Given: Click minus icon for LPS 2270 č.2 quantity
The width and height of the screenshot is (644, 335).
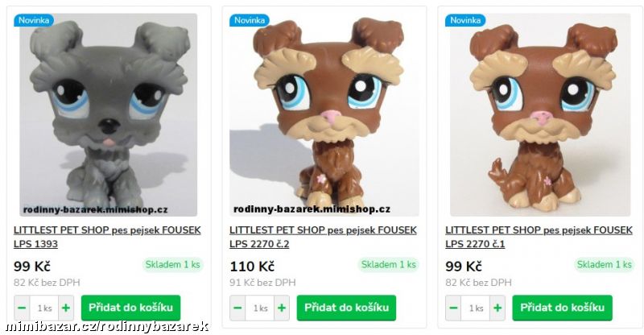Looking at the screenshot, I should (237, 308).
